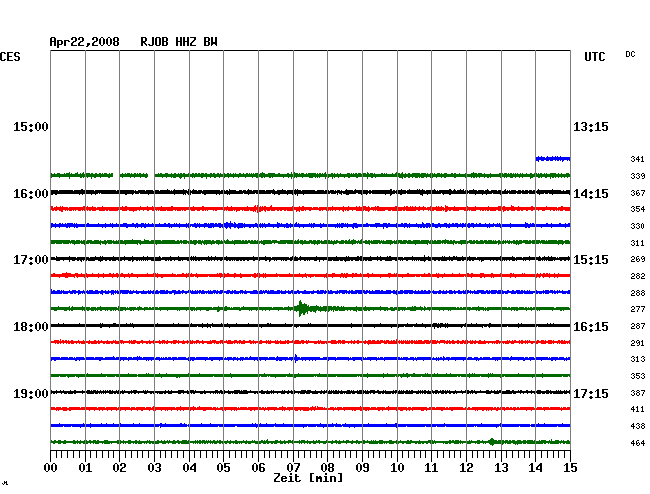Click the DC value "288"
Screen dimensions: 650x494
coord(638,293)
